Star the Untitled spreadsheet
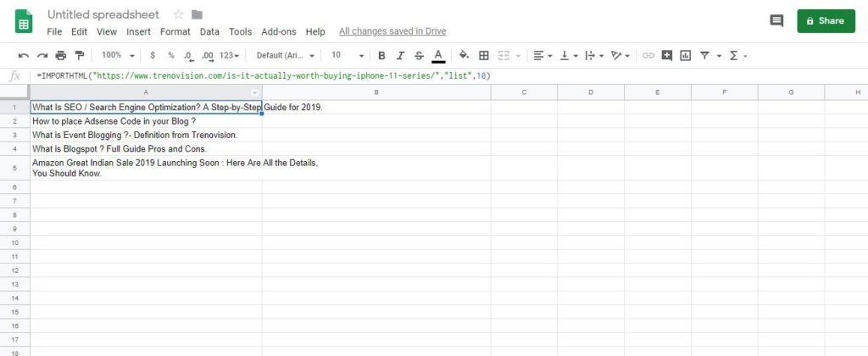 pos(178,14)
